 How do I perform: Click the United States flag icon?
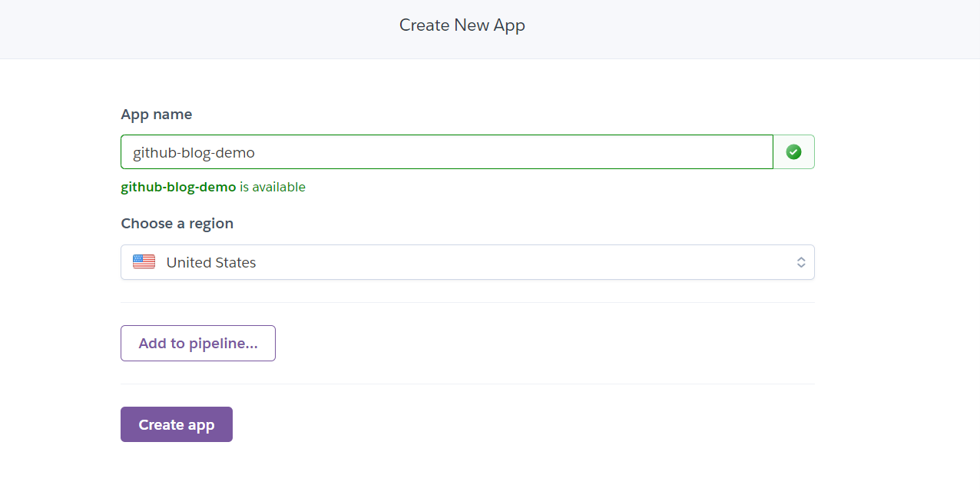click(144, 262)
